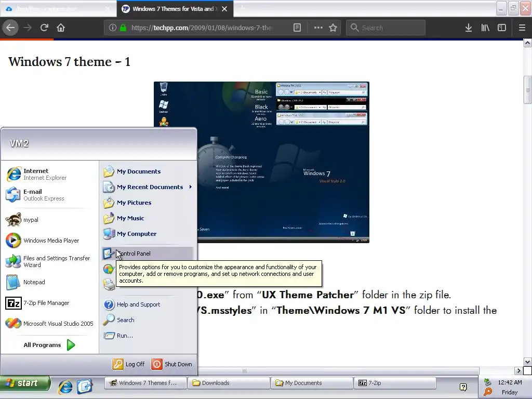View site information icon in address bar
This screenshot has width=532, height=399.
point(113,28)
